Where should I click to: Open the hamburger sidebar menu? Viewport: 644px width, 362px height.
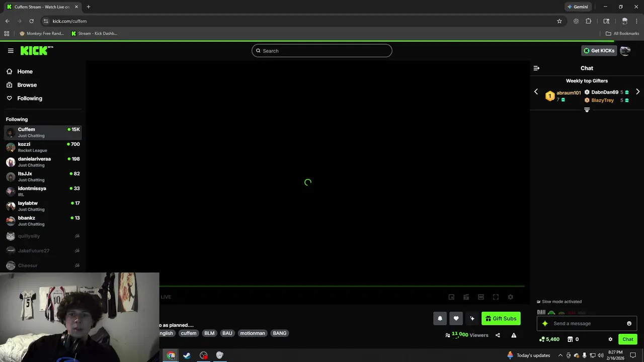pyautogui.click(x=11, y=51)
